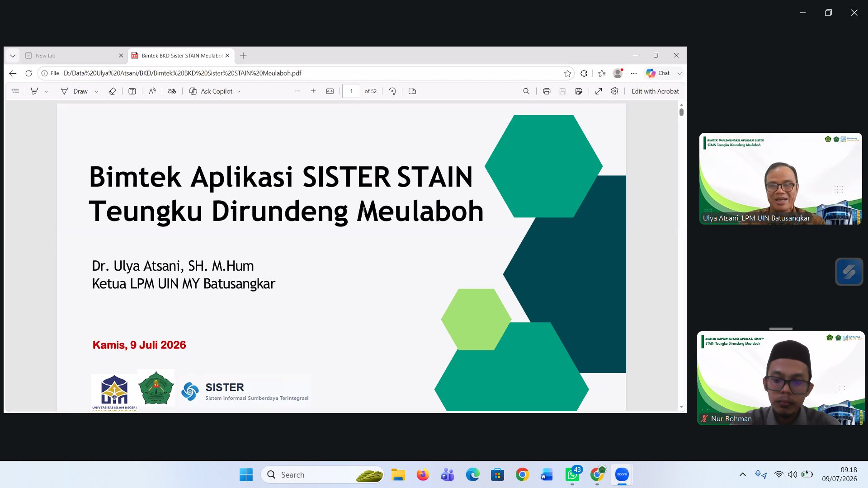Click the Fit to width icon
The image size is (868, 488).
[x=330, y=91]
